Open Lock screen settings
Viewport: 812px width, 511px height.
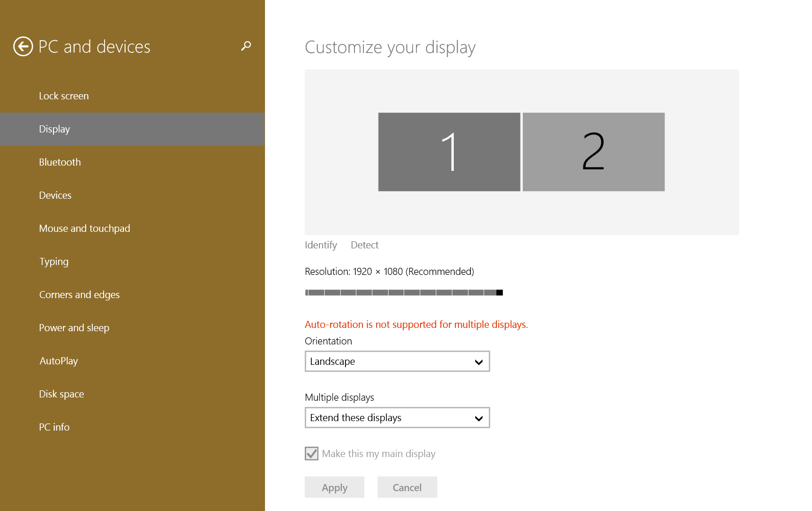(x=64, y=96)
